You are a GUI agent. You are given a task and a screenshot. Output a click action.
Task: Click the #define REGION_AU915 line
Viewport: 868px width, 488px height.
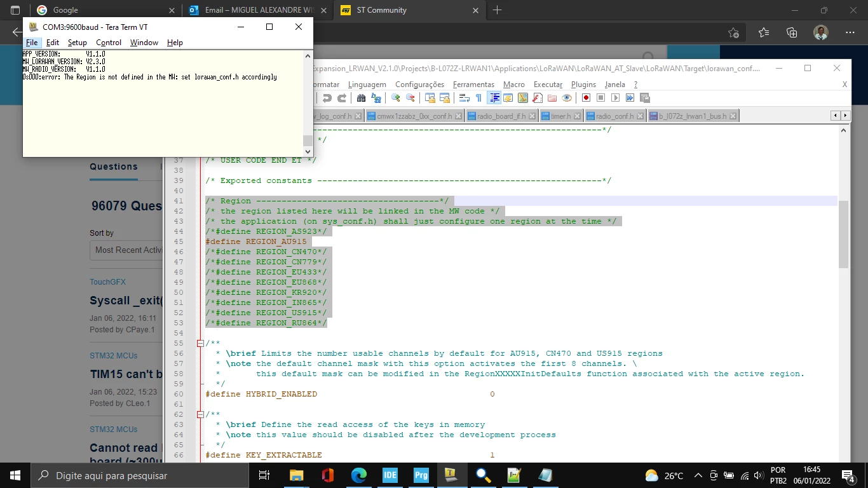[256, 241]
